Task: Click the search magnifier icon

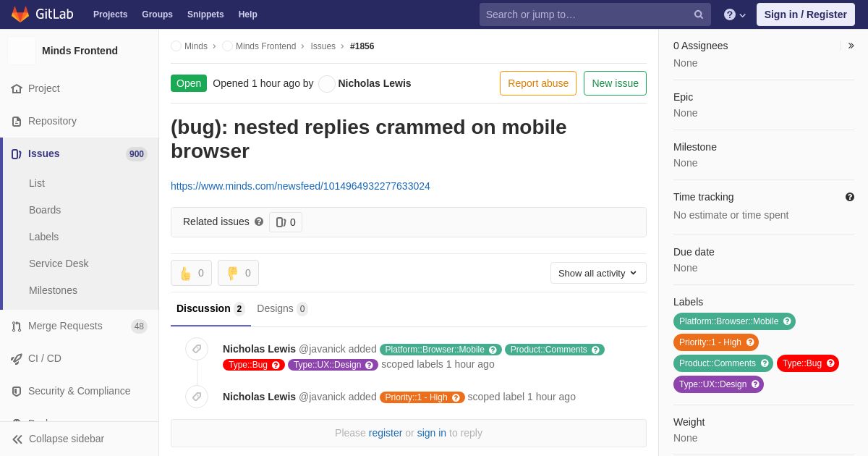Action: 699,14
